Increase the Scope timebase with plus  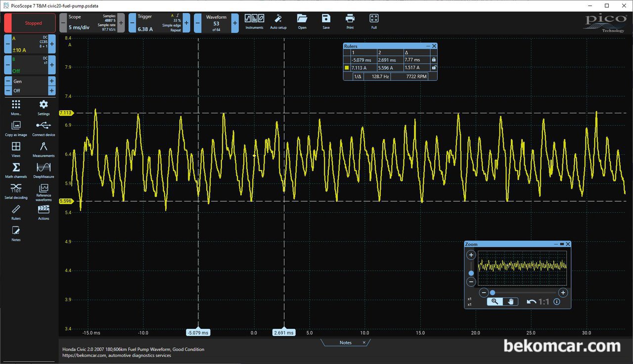121,23
